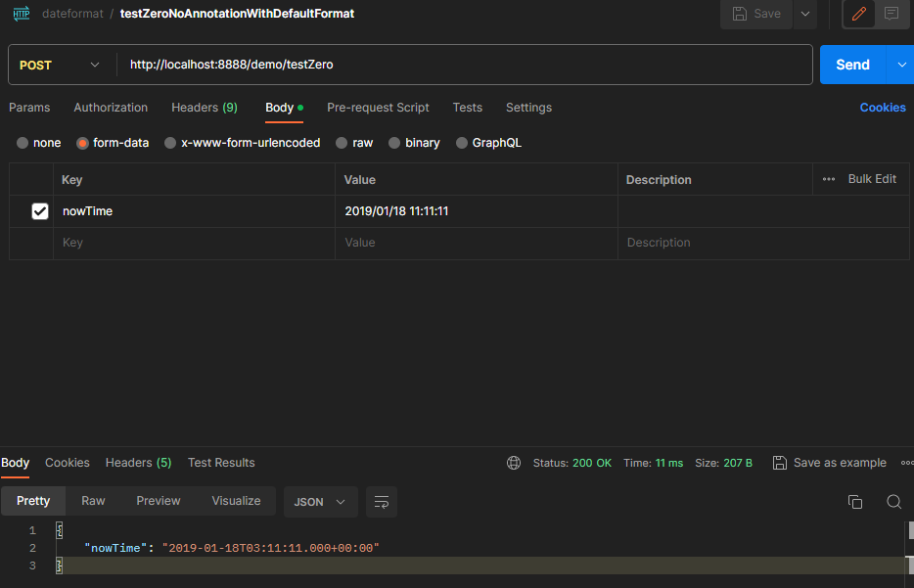914x588 pixels.
Task: Open the POST method dropdown
Action: click(61, 65)
